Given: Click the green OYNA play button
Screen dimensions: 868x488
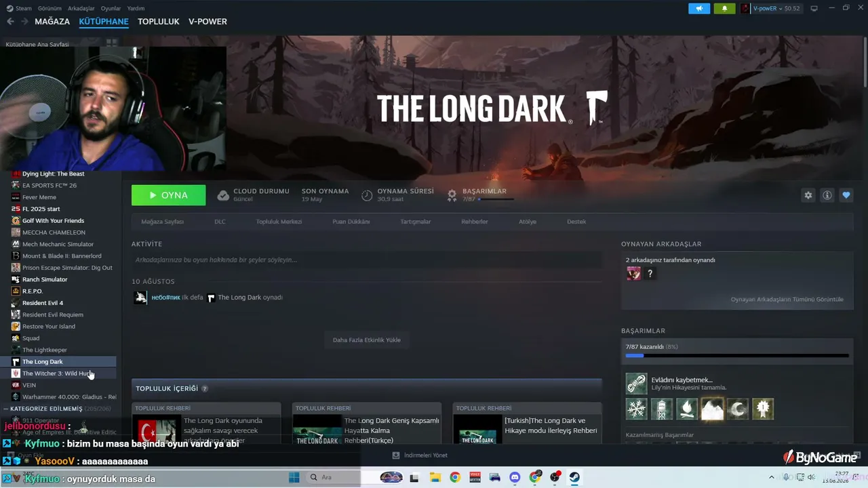Looking at the screenshot, I should [169, 195].
